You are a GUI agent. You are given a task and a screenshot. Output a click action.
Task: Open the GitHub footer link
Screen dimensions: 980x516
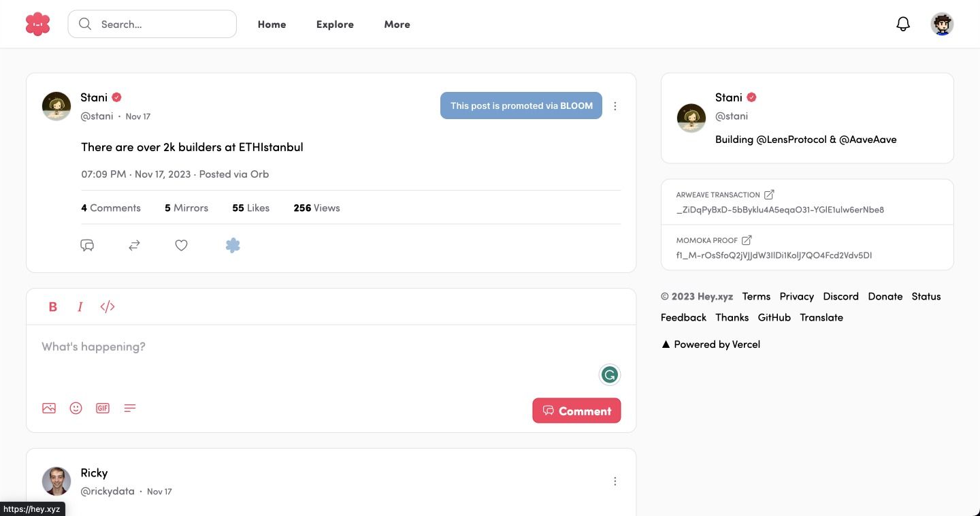coord(774,317)
